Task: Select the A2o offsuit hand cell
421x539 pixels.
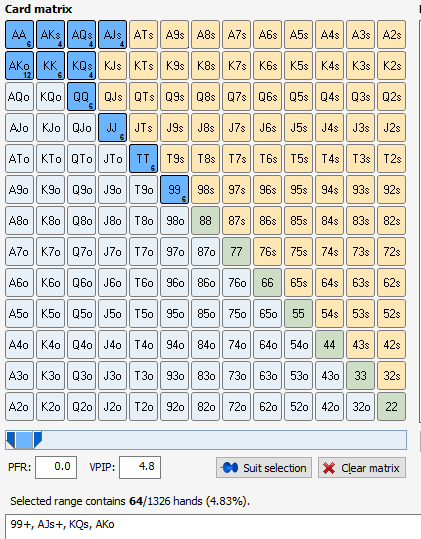Action: pos(20,407)
